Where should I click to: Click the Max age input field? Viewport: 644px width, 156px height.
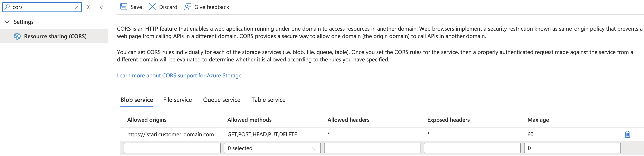[x=572, y=148]
